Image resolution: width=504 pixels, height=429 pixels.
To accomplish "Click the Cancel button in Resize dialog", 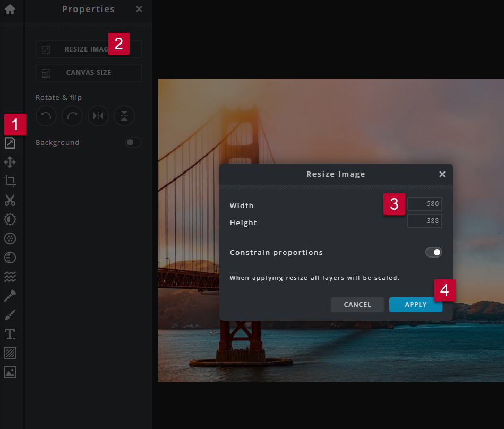I will [x=357, y=304].
